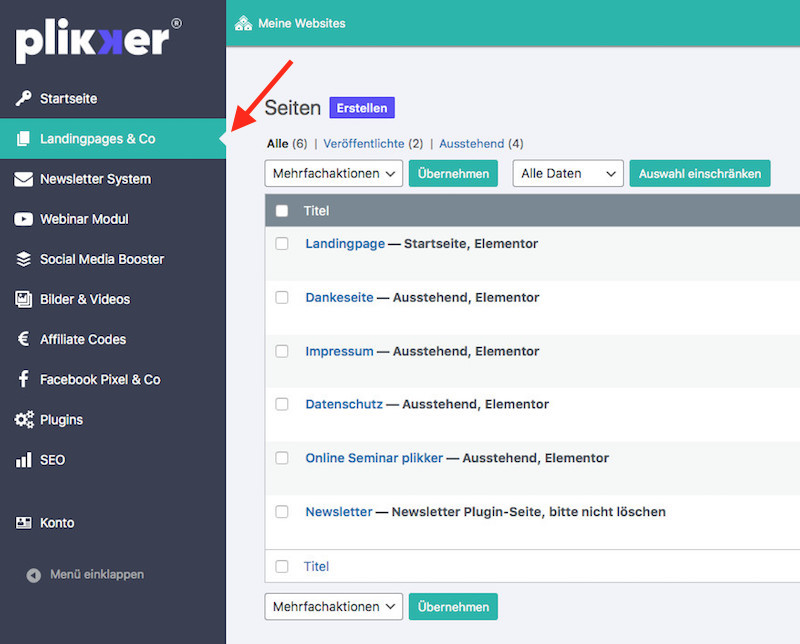The height and width of the screenshot is (644, 800).
Task: Go to the Konto menu item
Action: [57, 523]
